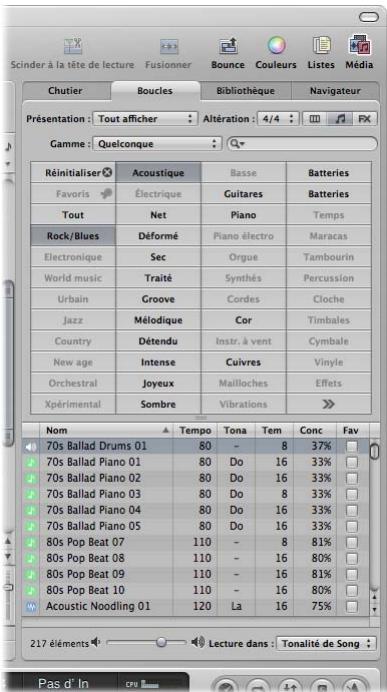Open the Média toolbar icon
387x692 pixels.
pyautogui.click(x=359, y=46)
